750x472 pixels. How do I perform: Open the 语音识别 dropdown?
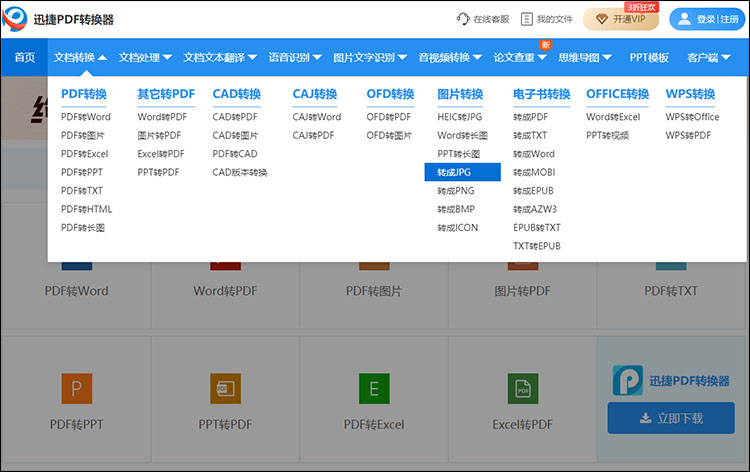pos(295,57)
